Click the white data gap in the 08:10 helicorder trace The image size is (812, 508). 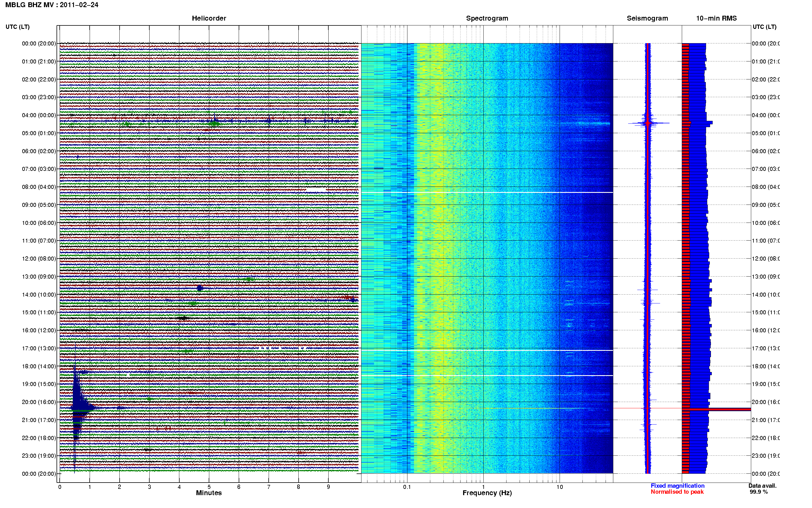316,190
